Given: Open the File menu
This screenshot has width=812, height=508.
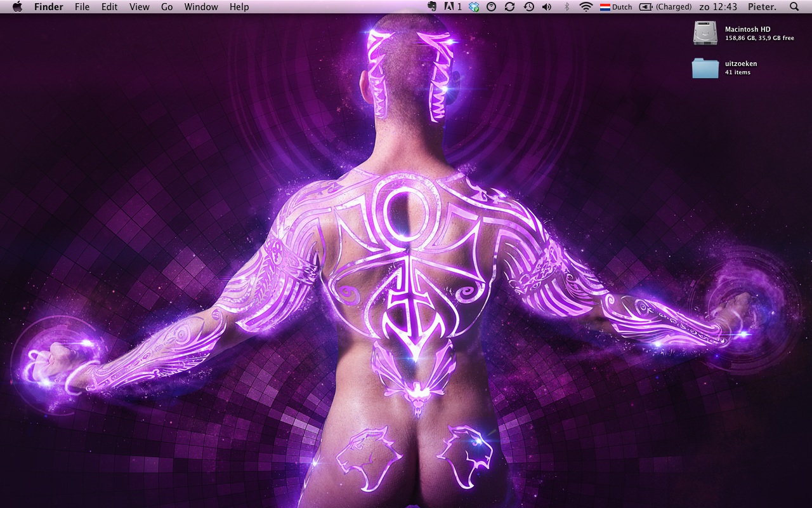Looking at the screenshot, I should [82, 7].
